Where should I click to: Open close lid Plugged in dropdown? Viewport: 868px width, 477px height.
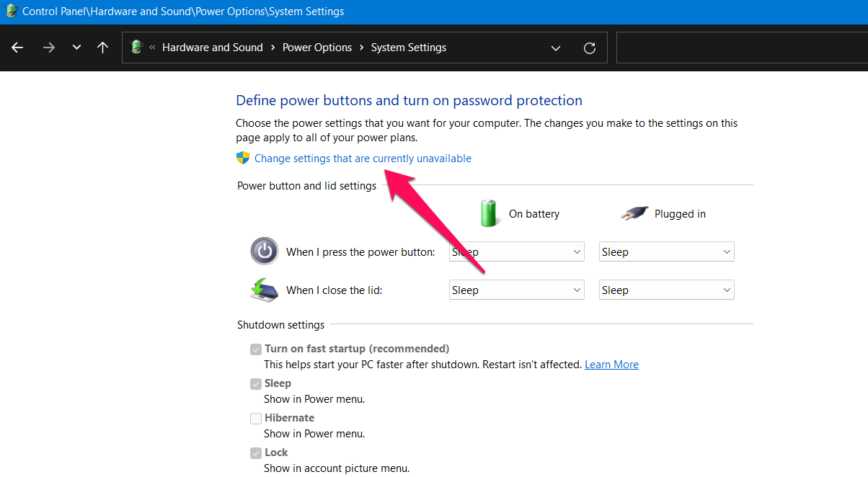tap(667, 290)
